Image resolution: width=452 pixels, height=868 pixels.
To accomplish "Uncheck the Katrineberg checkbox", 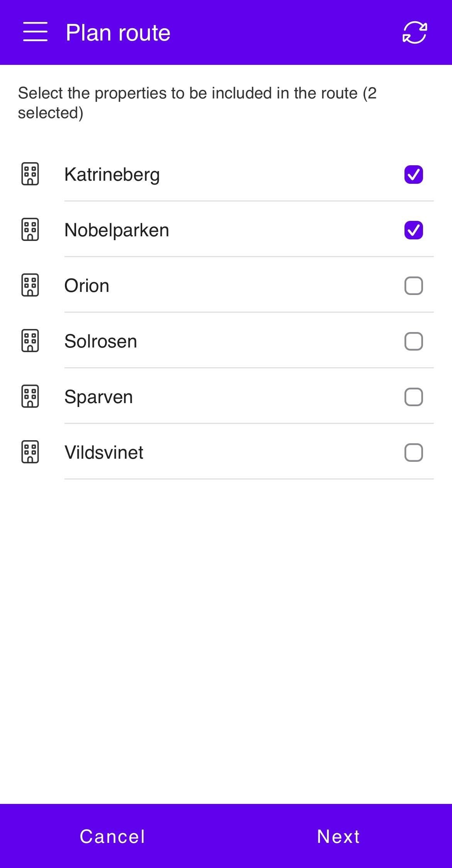I will [413, 174].
